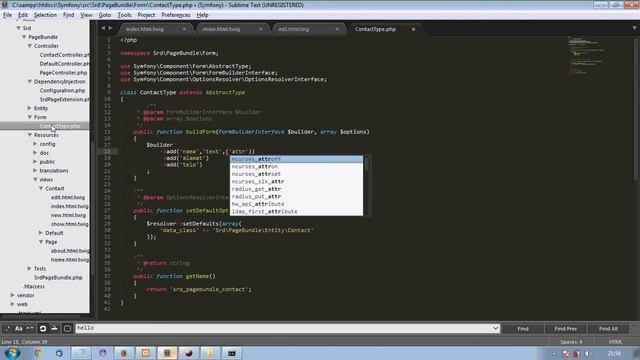Screen dimensions: 640x360
Task: Collapse the Resources folder
Action: (30, 135)
